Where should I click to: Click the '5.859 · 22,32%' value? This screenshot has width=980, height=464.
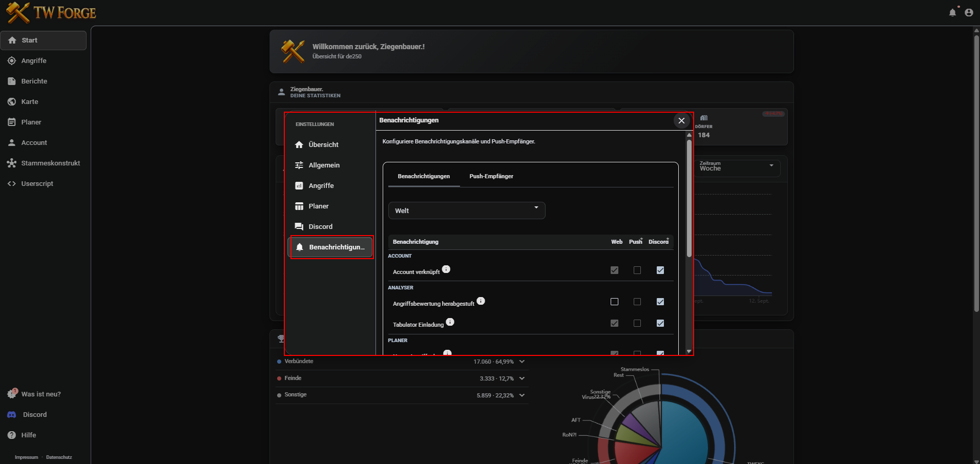(495, 395)
